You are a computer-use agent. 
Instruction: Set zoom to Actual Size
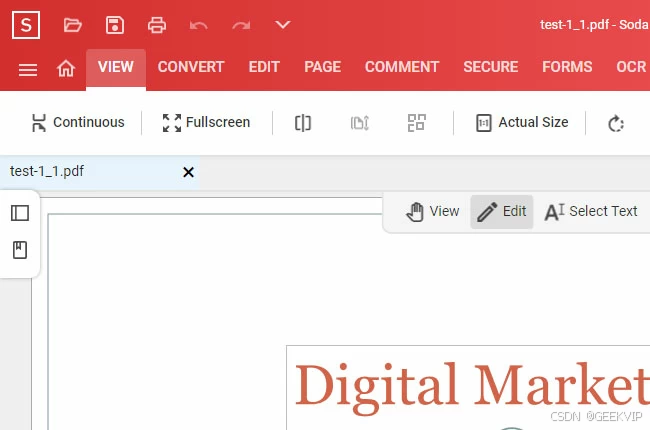522,122
